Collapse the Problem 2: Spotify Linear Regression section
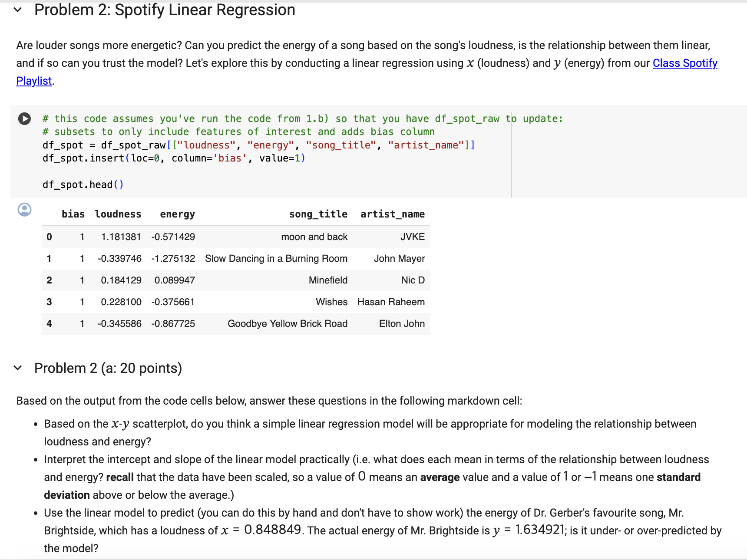This screenshot has height=560, width=747. (17, 10)
